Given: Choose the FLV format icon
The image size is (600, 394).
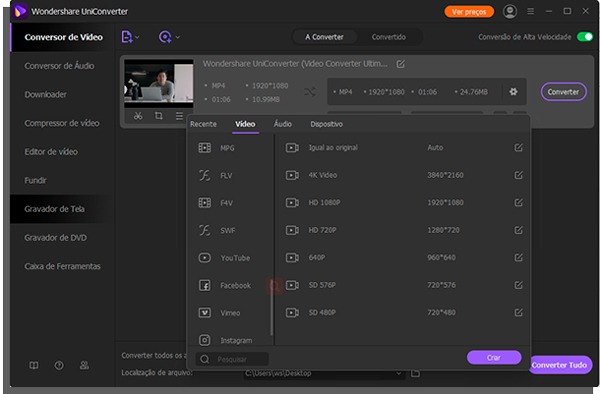Looking at the screenshot, I should pyautogui.click(x=204, y=175).
